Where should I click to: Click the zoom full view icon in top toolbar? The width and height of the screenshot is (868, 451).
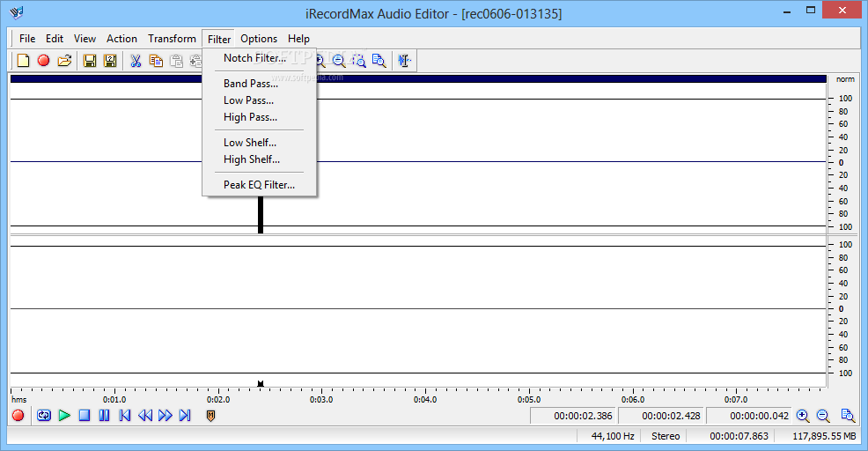click(379, 61)
